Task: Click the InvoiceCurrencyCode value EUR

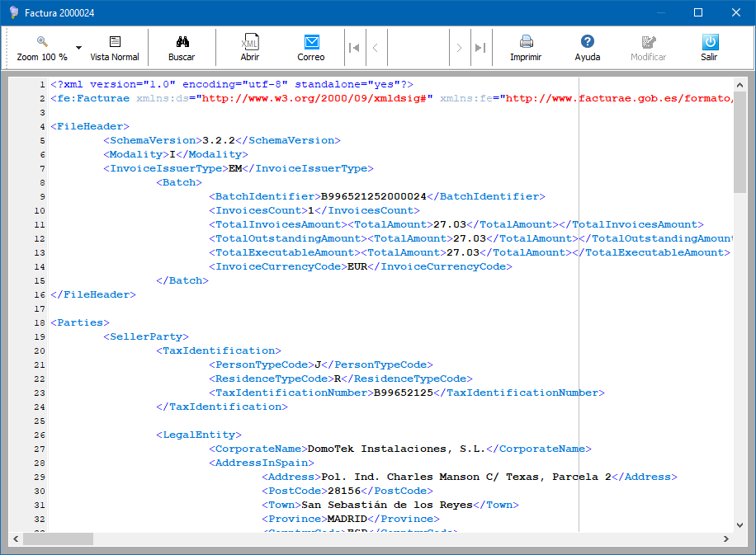Action: click(357, 266)
